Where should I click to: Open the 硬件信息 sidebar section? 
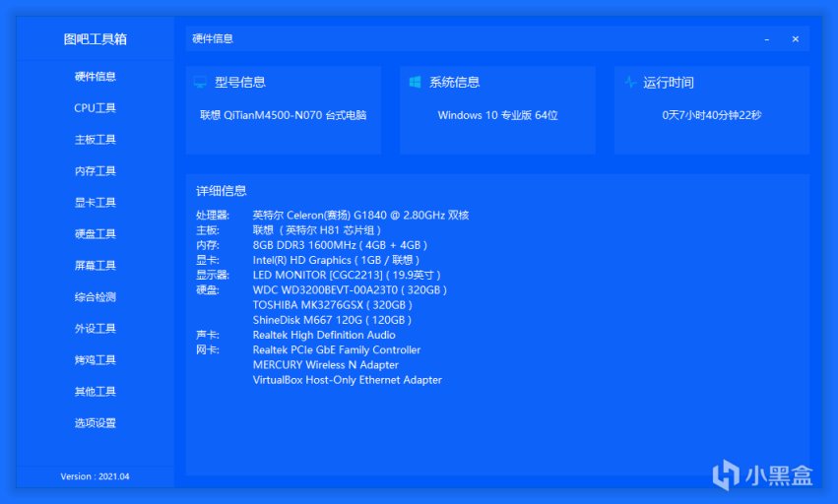pos(96,77)
